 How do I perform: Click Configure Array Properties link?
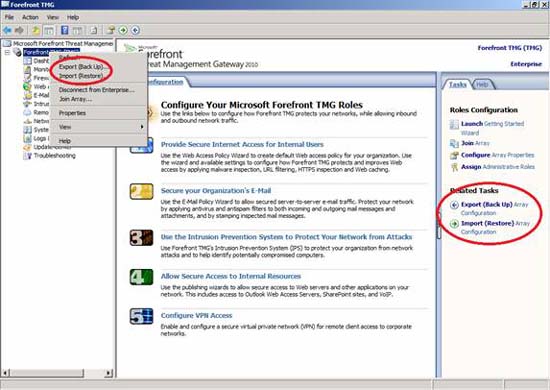[497, 155]
